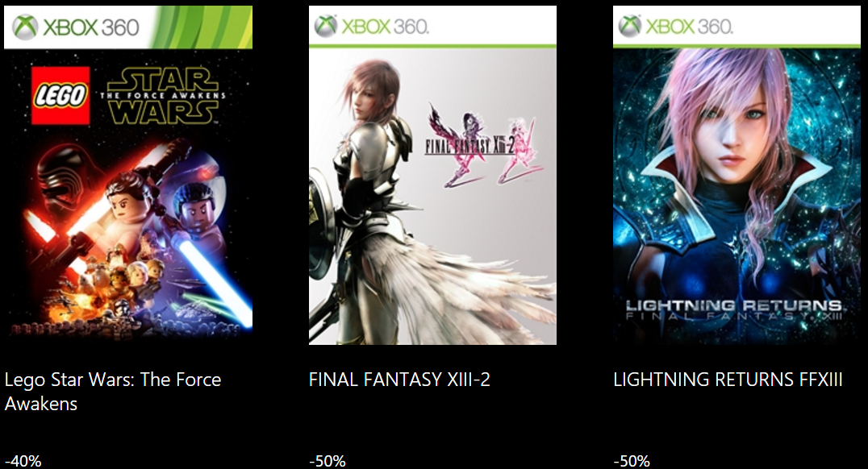The height and width of the screenshot is (469, 868).
Task: Open the Lego Star Wars: The Force Awakens title
Action: 113,392
